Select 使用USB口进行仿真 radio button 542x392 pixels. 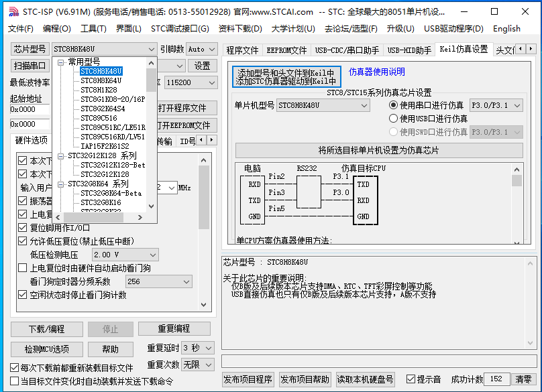393,119
